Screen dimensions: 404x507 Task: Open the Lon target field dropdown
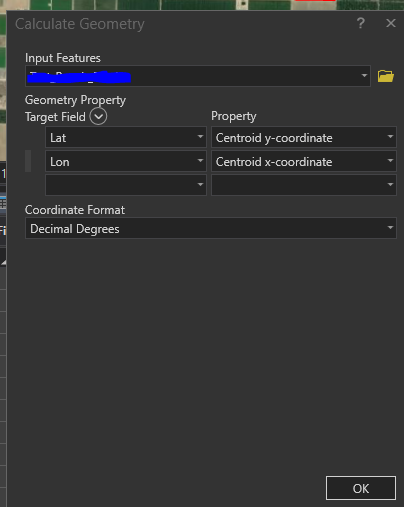pos(200,160)
